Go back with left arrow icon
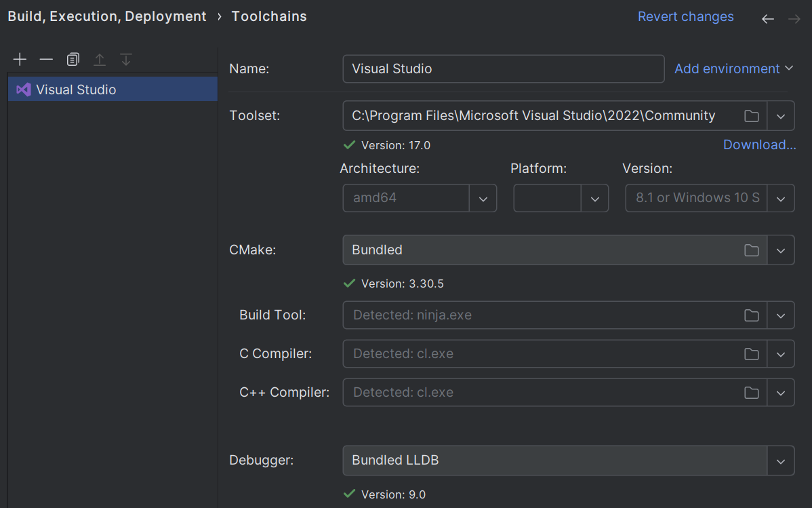 tap(767, 19)
